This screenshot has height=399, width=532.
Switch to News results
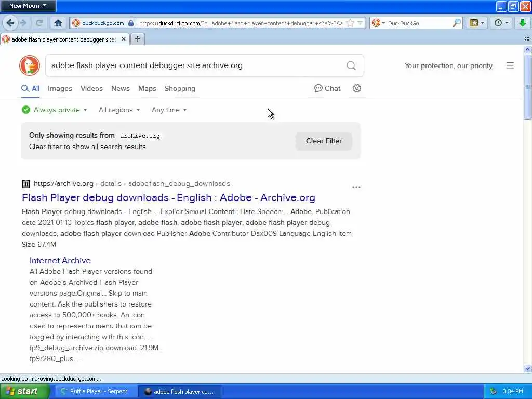tap(121, 88)
